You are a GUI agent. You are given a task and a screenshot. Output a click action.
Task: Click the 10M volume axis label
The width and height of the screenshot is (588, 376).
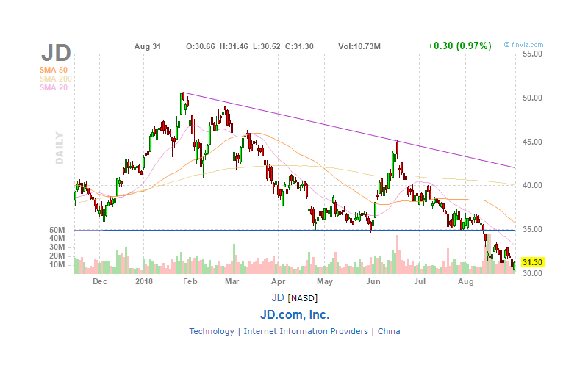coord(57,265)
